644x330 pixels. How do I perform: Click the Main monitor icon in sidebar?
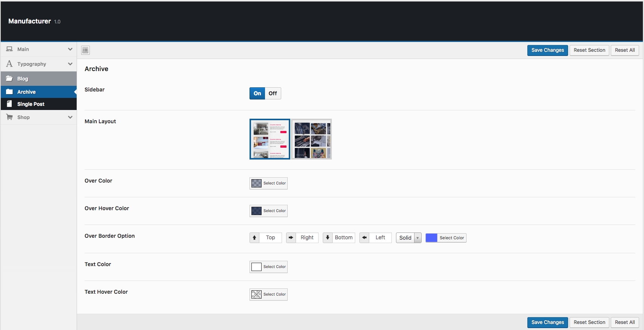point(9,49)
